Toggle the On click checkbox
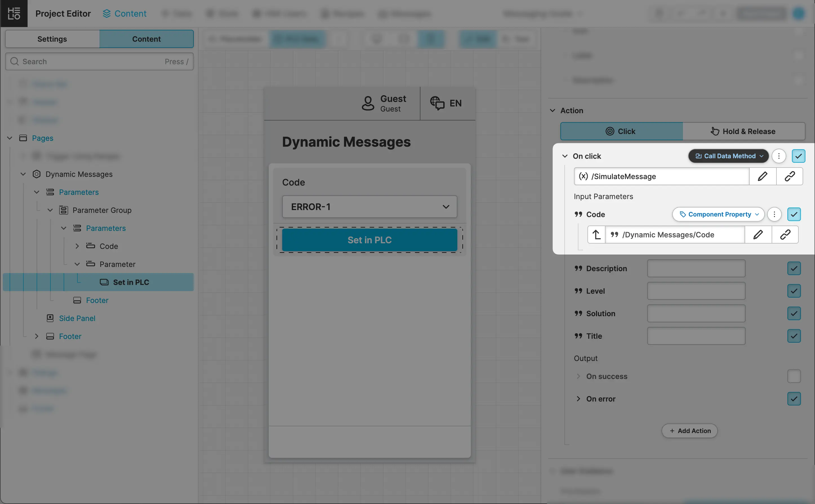The image size is (815, 504). click(x=798, y=156)
